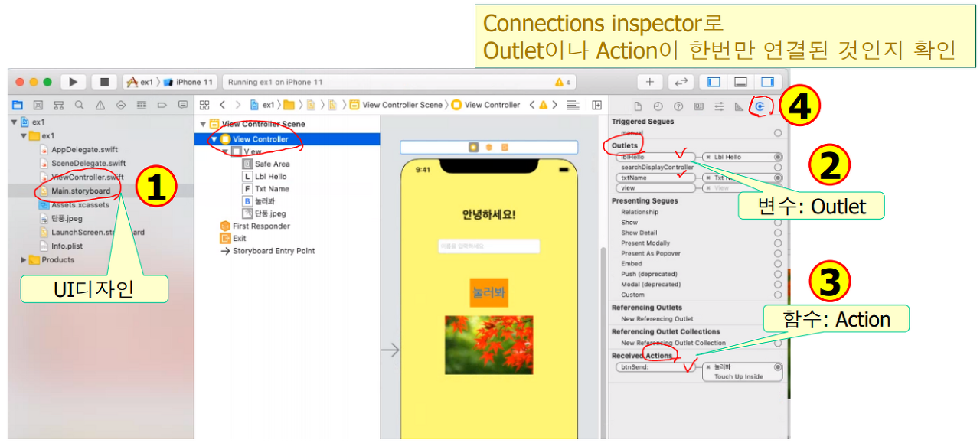Image resolution: width=980 pixels, height=443 pixels.
Task: Open the Size inspector
Action: pos(739,106)
